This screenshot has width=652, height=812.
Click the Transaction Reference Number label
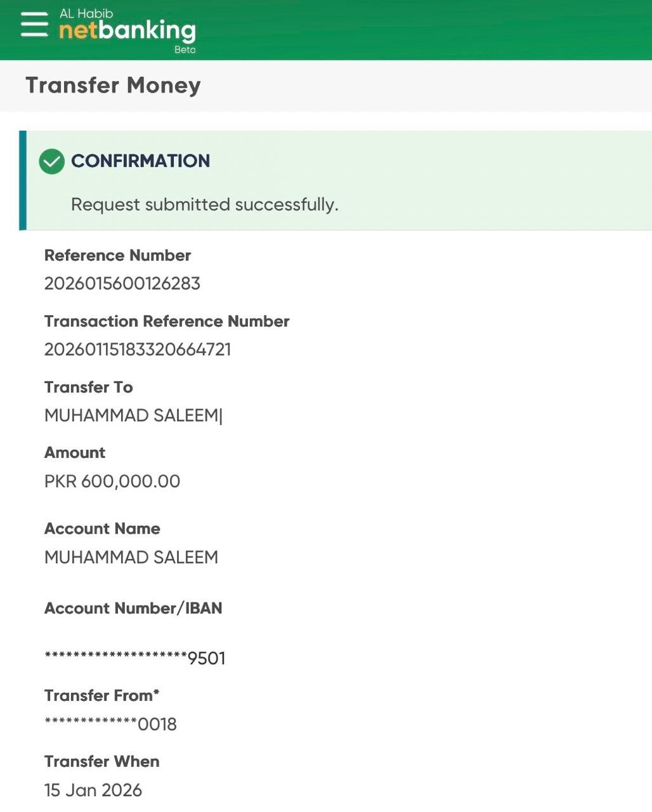167,321
